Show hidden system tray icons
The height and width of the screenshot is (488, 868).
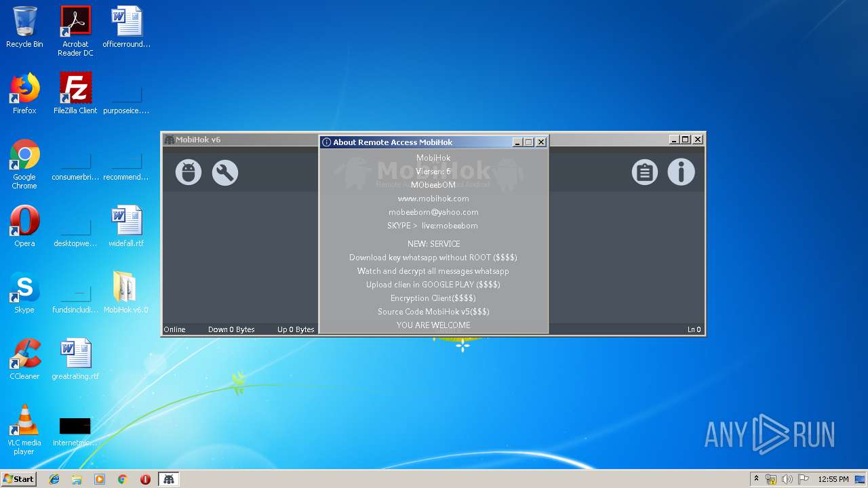(756, 479)
